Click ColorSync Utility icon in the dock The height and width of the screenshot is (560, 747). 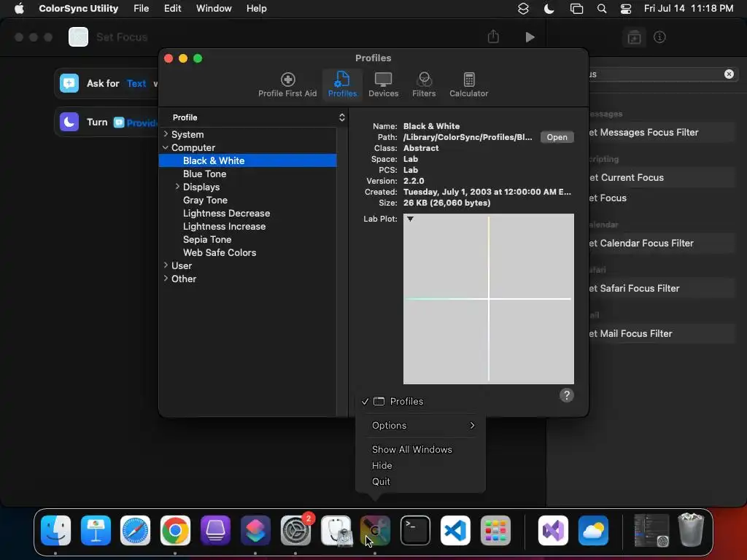[376, 530]
